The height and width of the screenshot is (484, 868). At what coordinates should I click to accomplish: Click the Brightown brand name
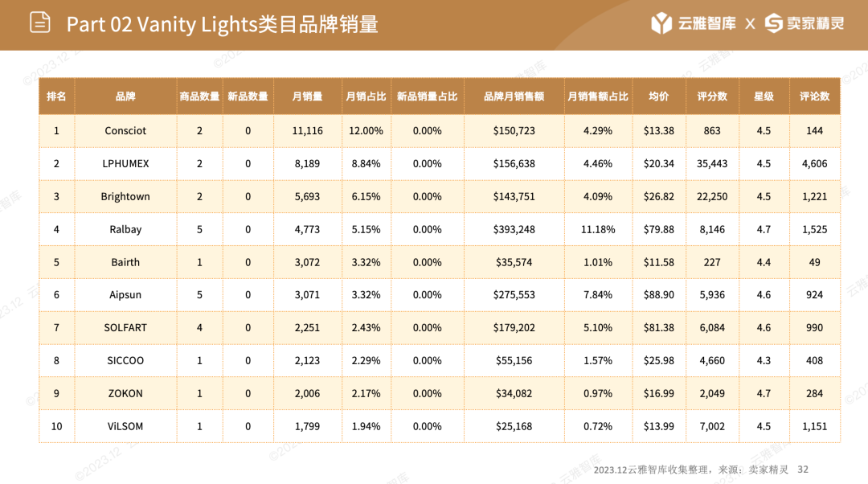point(125,197)
